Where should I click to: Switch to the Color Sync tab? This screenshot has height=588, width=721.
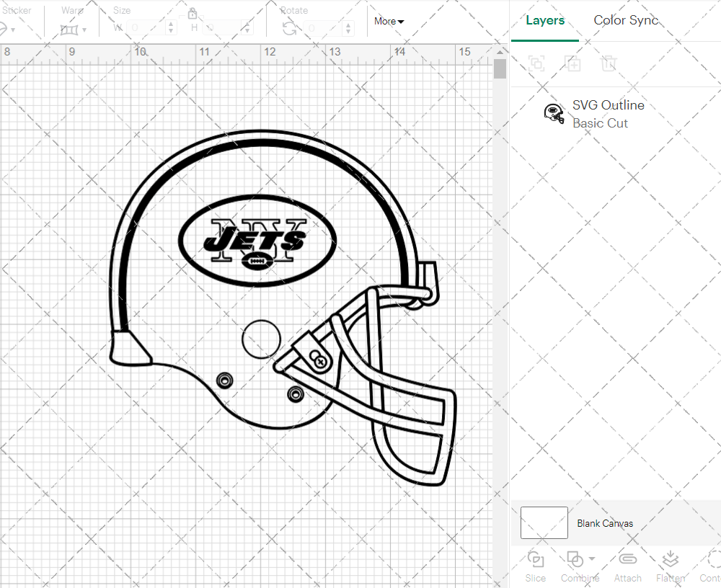click(x=626, y=20)
